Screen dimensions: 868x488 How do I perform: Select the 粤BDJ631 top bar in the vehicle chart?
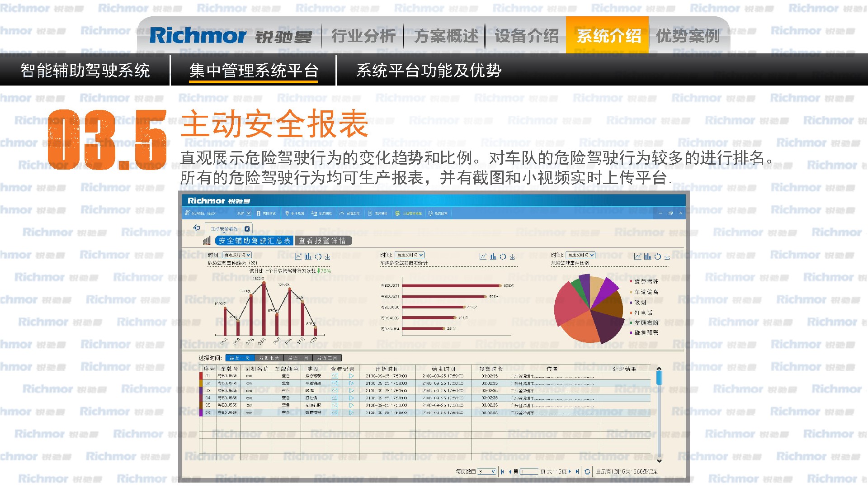point(452,285)
